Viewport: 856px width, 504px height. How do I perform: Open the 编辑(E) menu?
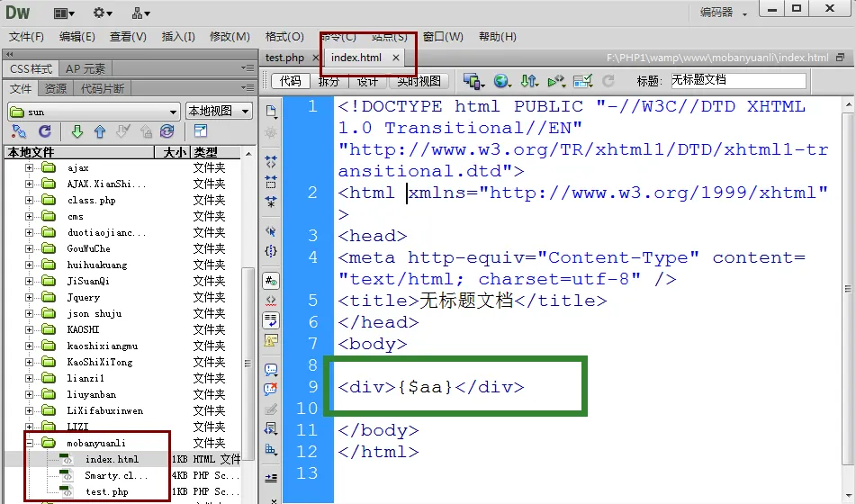pos(77,37)
